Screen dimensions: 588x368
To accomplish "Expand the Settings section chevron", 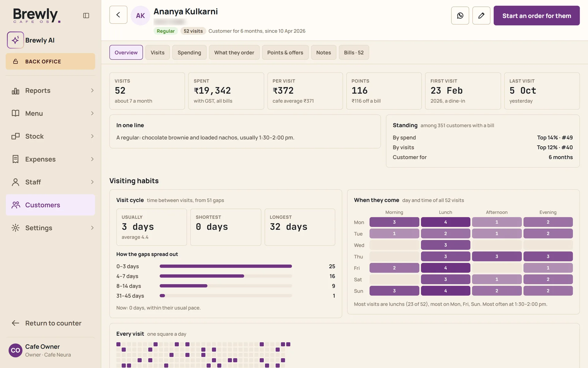I will tap(92, 228).
